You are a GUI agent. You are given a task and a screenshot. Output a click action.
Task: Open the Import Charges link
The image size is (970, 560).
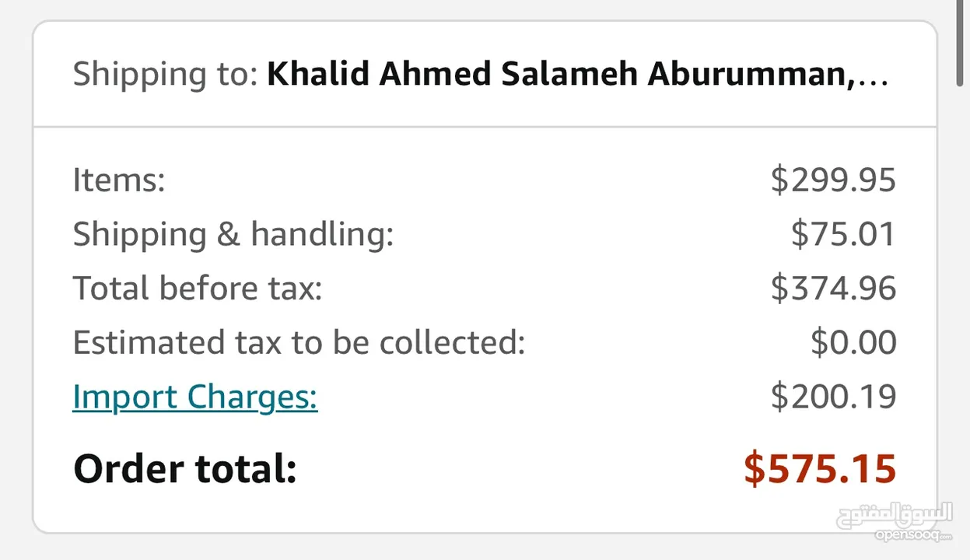click(195, 397)
